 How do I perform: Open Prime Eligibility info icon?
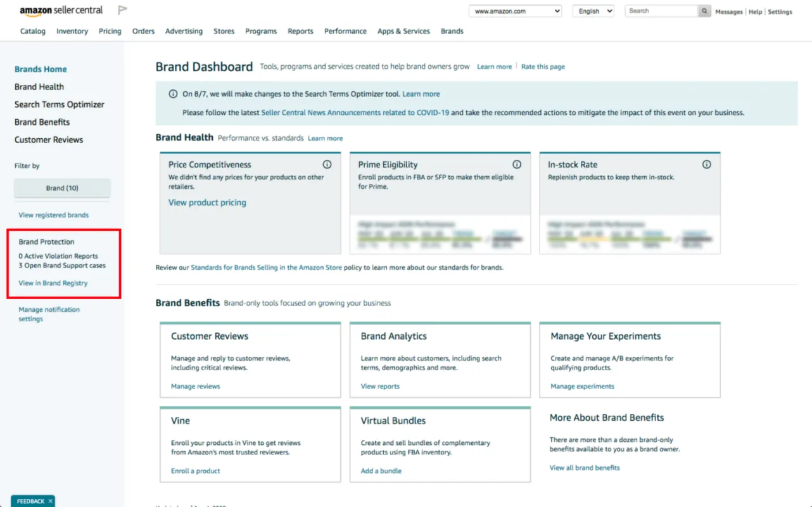517,164
